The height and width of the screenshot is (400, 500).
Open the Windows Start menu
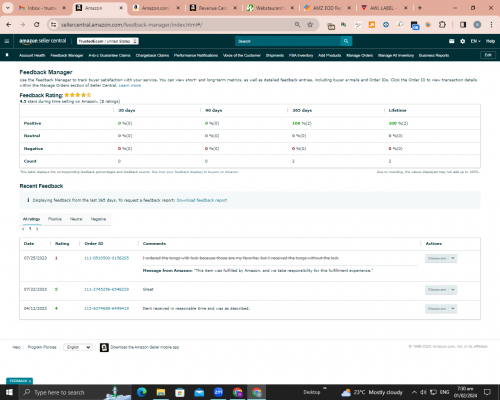(9, 392)
